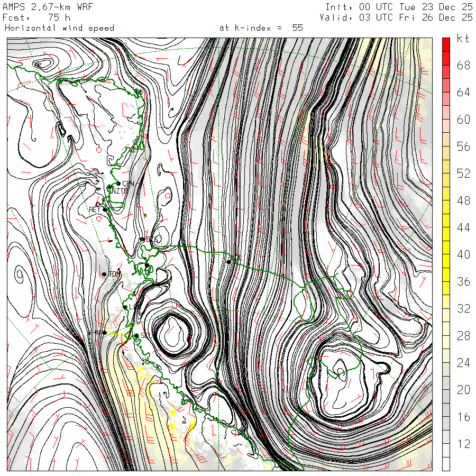
Task: Click the small spiral vortex at left edge
Action: click(x=20, y=274)
